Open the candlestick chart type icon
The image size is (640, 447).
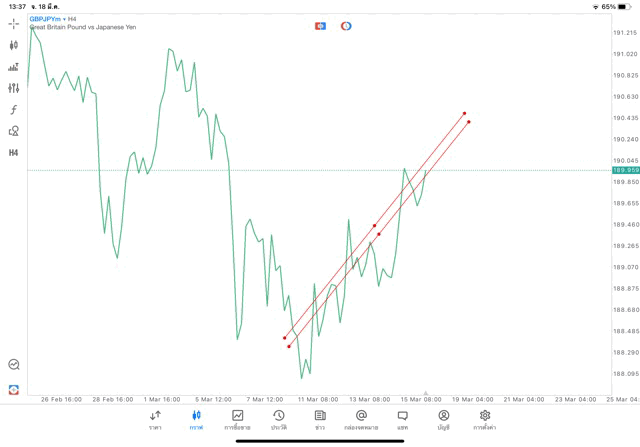click(x=14, y=45)
